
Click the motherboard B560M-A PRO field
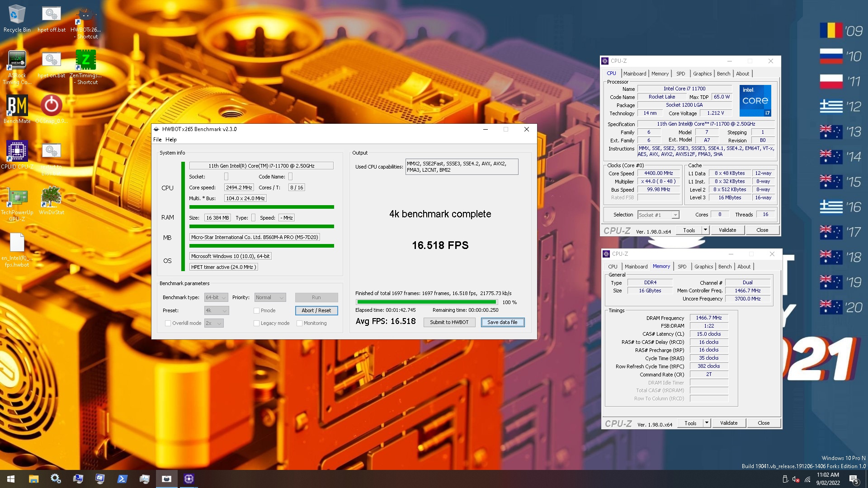(255, 237)
